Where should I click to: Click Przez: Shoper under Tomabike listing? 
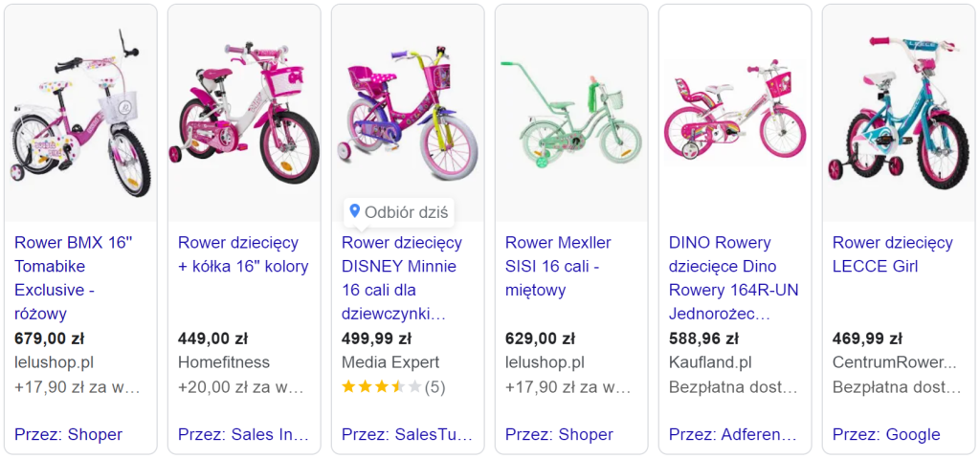pyautogui.click(x=69, y=434)
